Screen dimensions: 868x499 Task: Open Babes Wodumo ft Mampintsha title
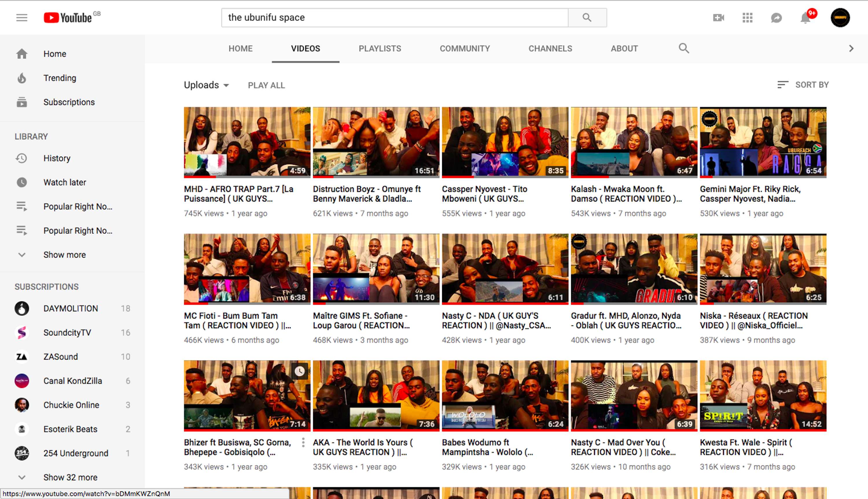click(x=487, y=447)
